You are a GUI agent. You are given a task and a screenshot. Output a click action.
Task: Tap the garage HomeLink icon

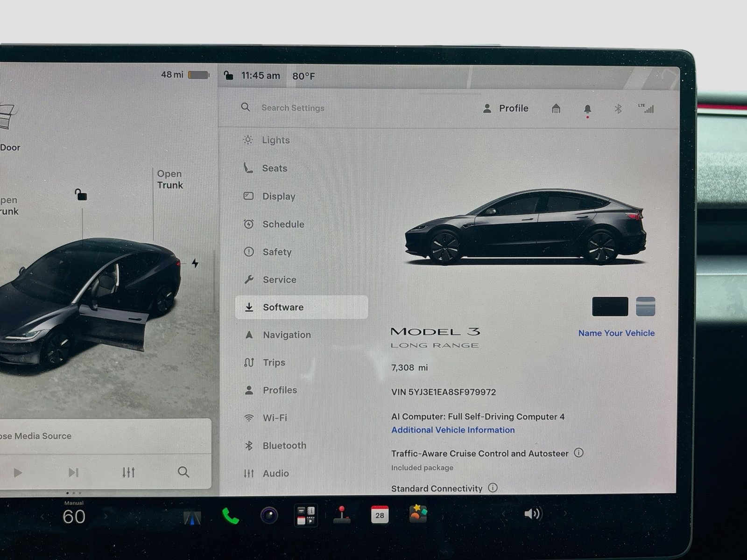pos(556,109)
